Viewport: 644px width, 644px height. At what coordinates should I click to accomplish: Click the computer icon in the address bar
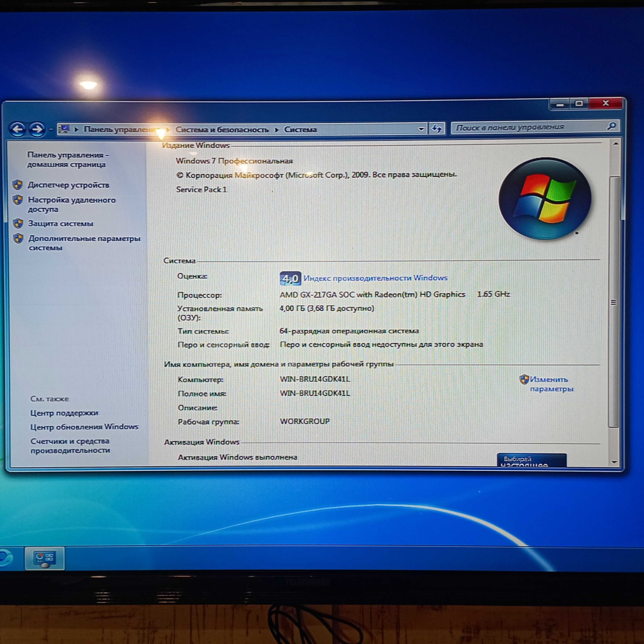click(64, 129)
